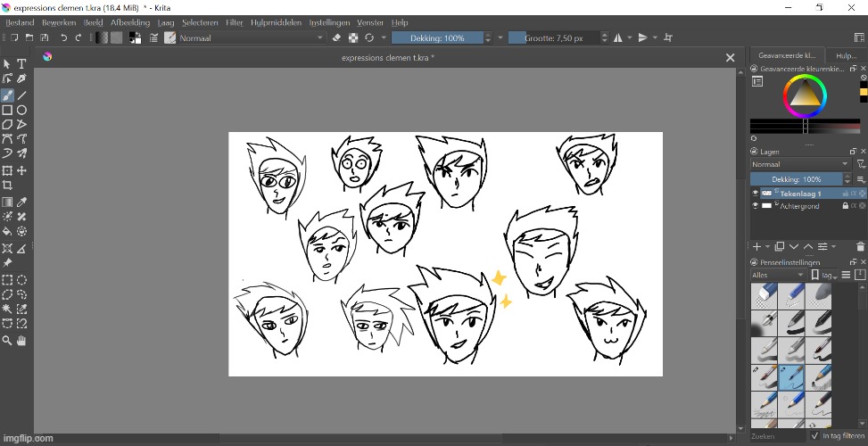The height and width of the screenshot is (446, 868).
Task: Toggle vertical mirror drawing mode
Action: point(642,37)
